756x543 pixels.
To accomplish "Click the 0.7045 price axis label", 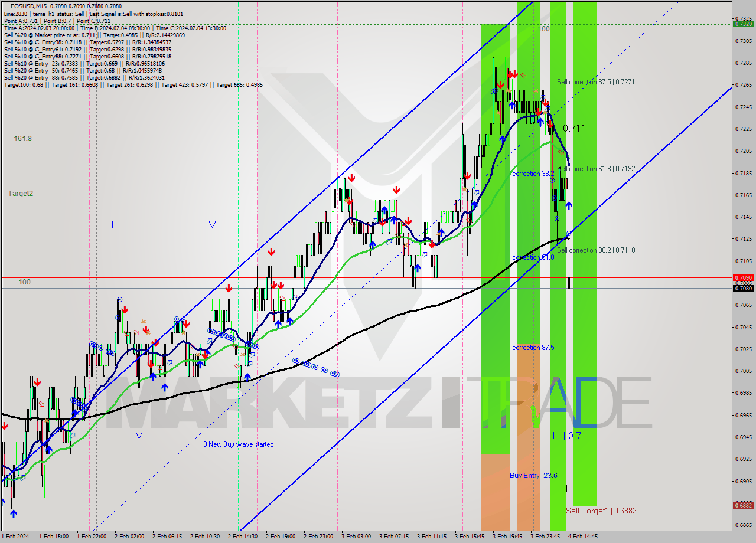I will click(743, 327).
